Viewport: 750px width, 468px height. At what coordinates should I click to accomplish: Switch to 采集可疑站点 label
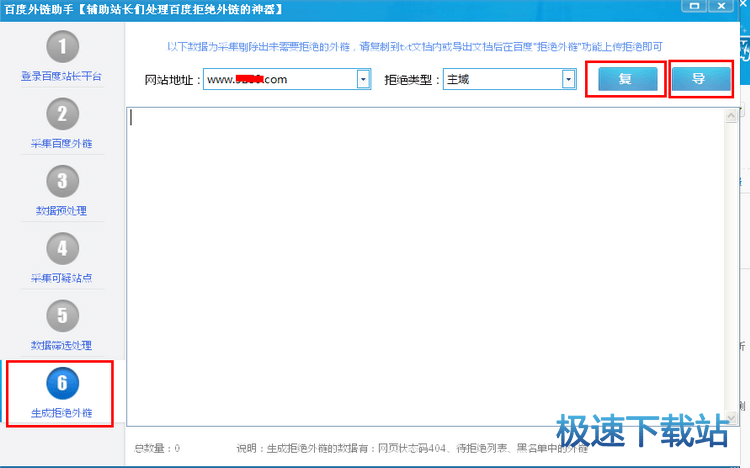coord(61,278)
